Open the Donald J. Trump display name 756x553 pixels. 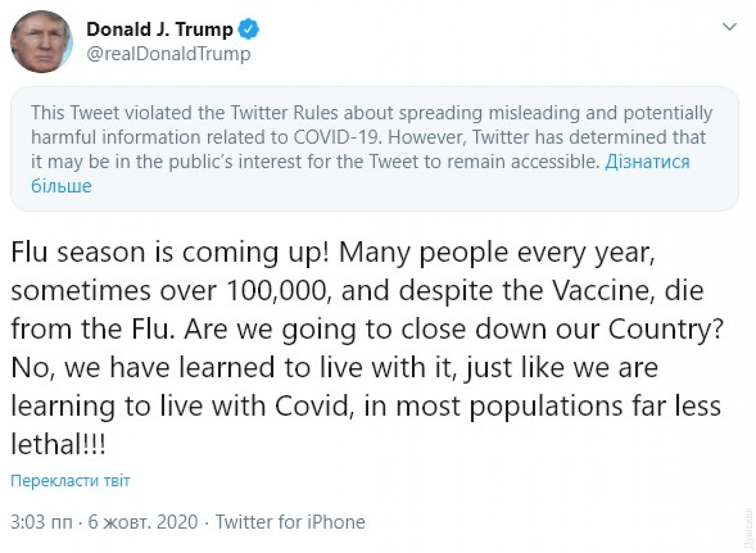pyautogui.click(x=159, y=29)
